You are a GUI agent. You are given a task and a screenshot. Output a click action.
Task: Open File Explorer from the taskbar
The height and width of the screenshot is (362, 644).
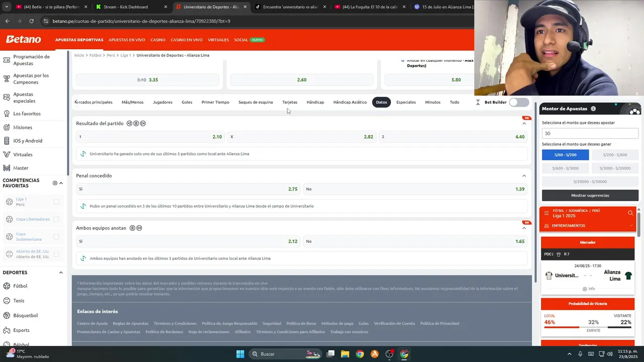tap(345, 354)
